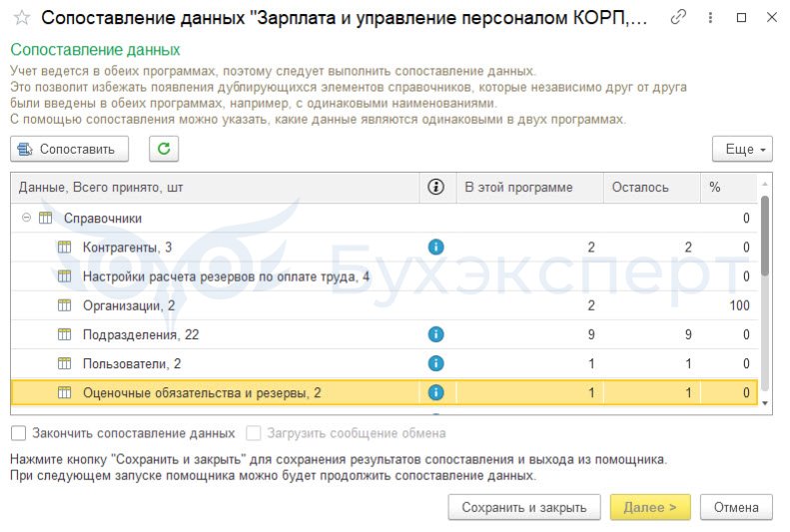
Task: Click the table scrollbar up arrow
Action: coord(765,184)
